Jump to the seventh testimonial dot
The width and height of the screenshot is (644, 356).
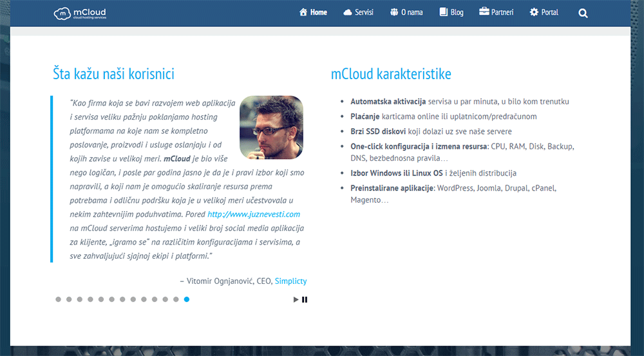pos(122,299)
